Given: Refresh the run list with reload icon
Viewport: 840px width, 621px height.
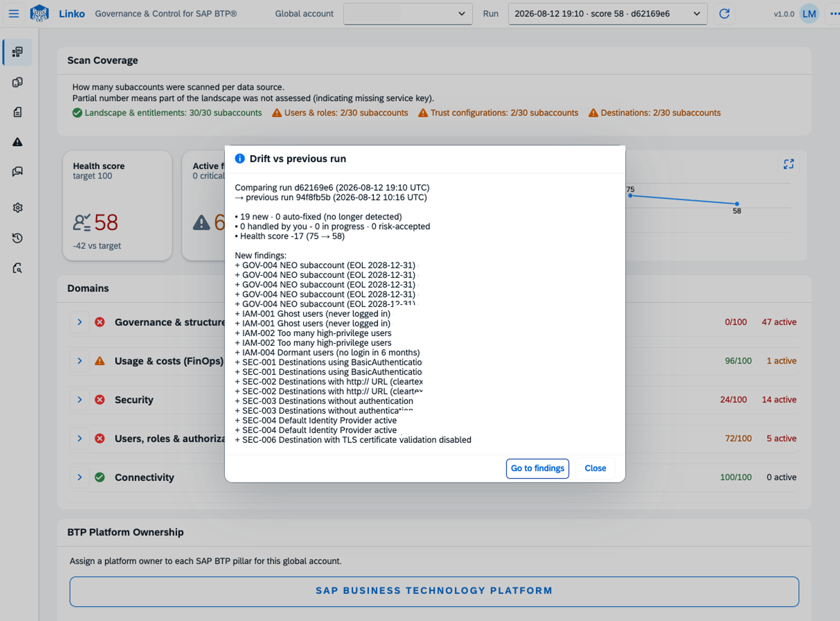Looking at the screenshot, I should [x=724, y=14].
